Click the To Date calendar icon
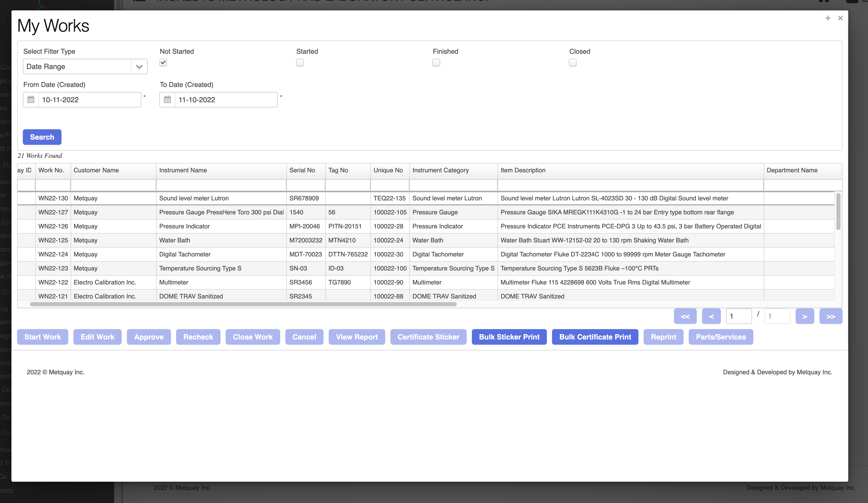Screen dimensions: 868x503 167,100
